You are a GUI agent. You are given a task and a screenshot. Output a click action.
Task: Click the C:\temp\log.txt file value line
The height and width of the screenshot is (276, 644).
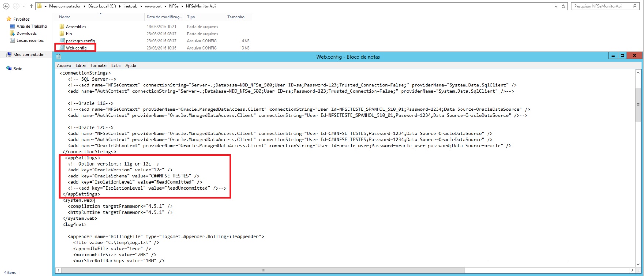point(116,243)
